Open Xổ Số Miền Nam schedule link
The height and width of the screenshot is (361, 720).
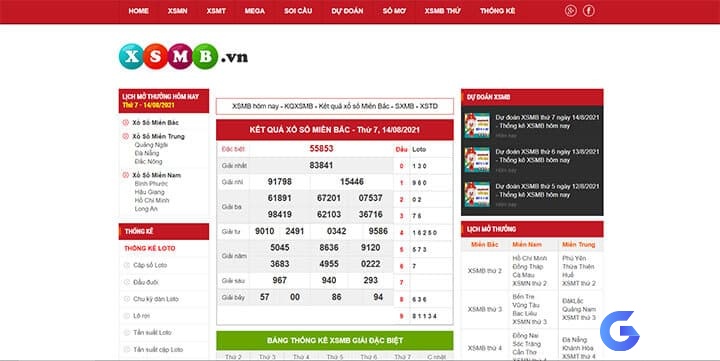pyautogui.click(x=157, y=175)
